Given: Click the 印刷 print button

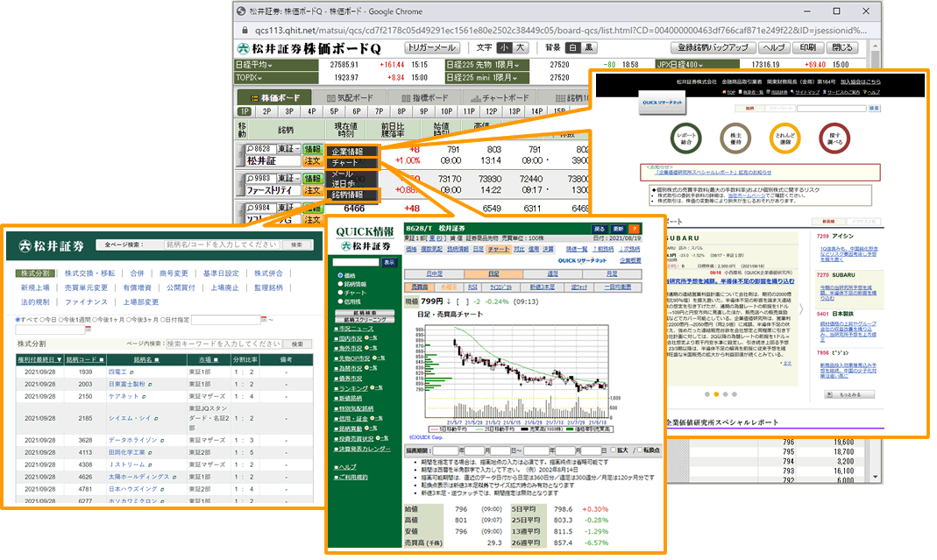Looking at the screenshot, I should (x=808, y=48).
